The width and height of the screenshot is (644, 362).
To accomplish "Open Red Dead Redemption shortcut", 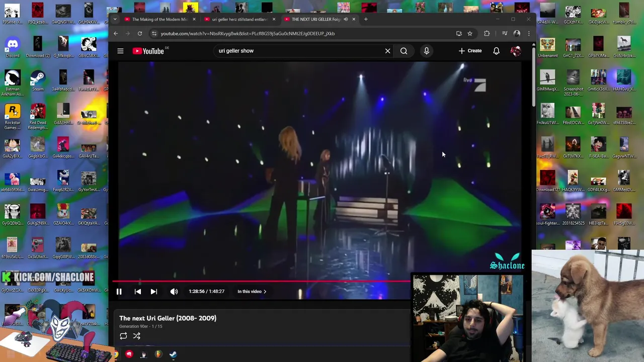I will point(38,117).
